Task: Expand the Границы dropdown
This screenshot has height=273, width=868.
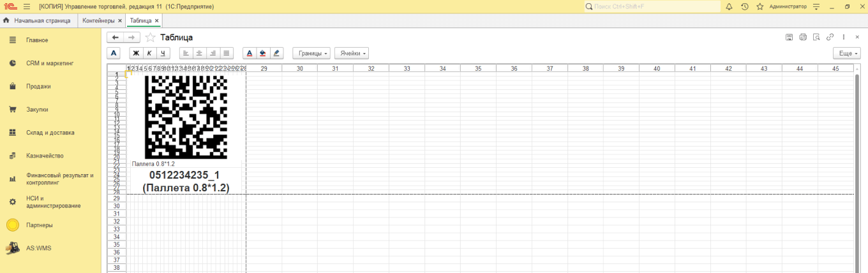Action: coord(311,53)
